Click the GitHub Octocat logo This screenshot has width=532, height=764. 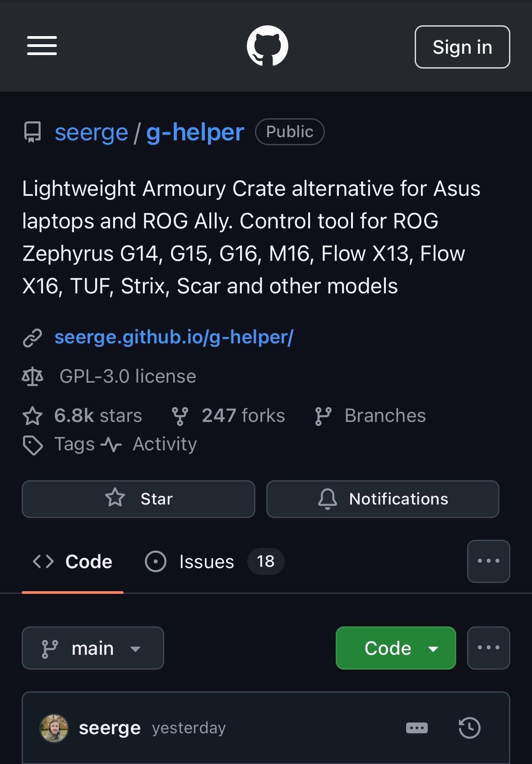coord(268,46)
